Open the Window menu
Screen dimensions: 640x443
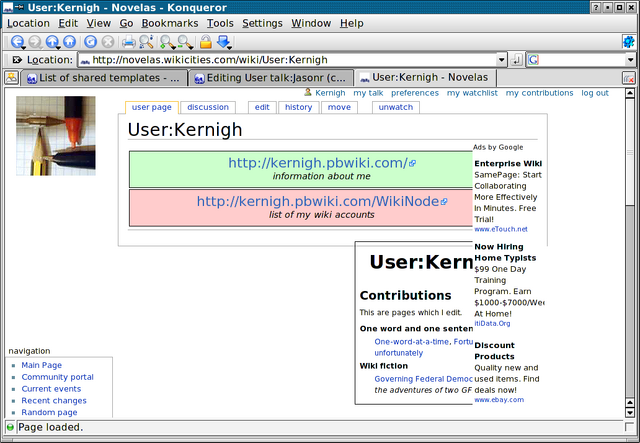(x=311, y=23)
